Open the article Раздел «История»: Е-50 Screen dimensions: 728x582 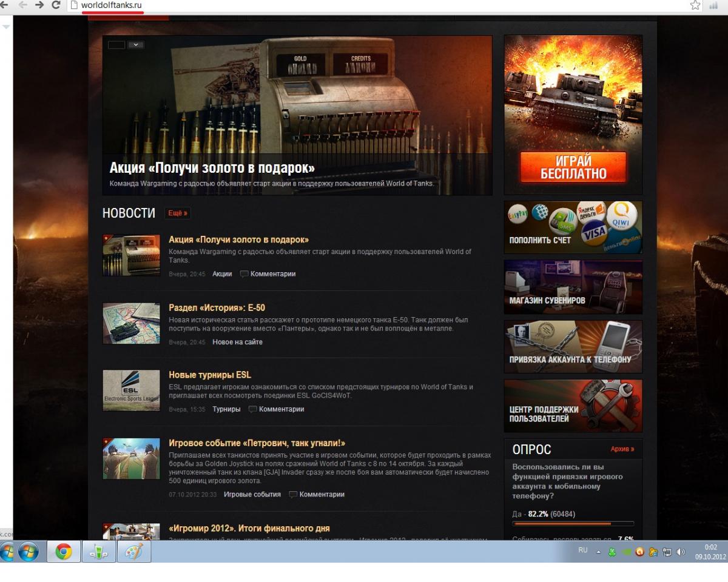coord(217,308)
